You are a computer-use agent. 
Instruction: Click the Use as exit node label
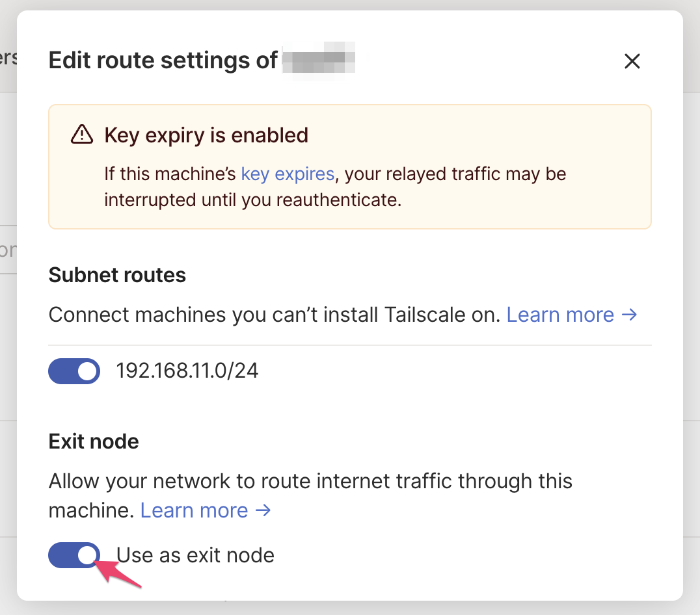[x=195, y=555]
